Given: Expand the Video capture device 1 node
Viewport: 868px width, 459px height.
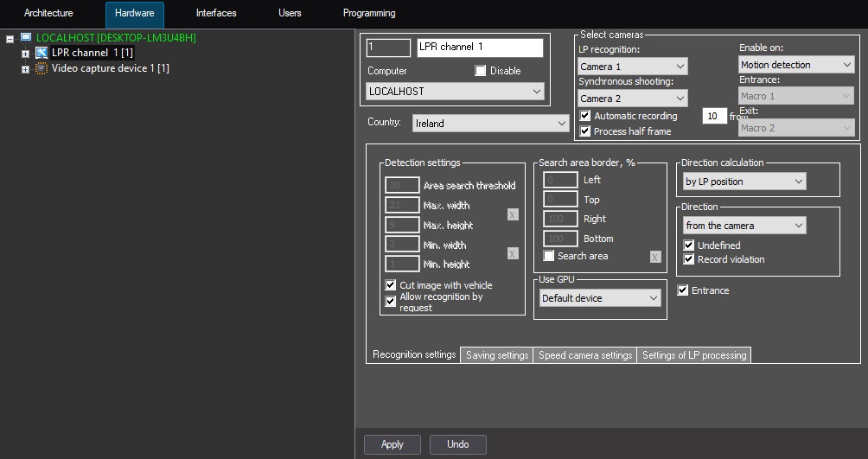Looking at the screenshot, I should tap(25, 69).
